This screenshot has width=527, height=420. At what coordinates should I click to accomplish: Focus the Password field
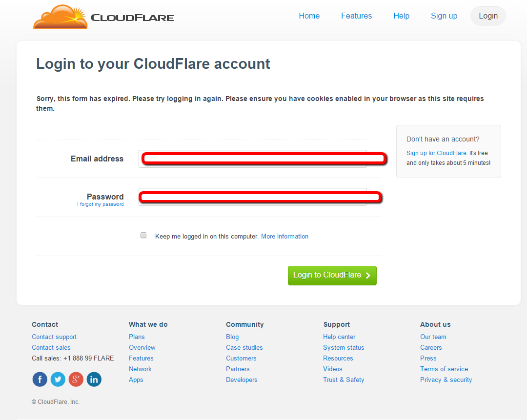[253, 197]
